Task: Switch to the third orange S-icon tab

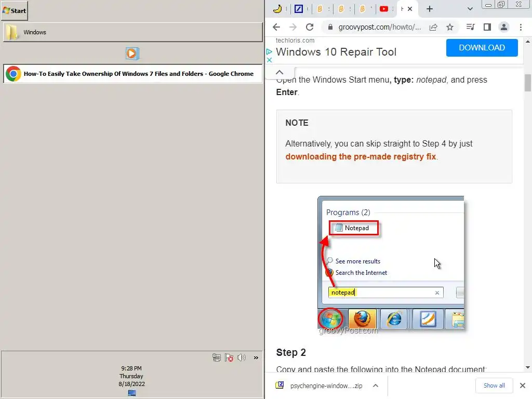Action: coord(362,9)
